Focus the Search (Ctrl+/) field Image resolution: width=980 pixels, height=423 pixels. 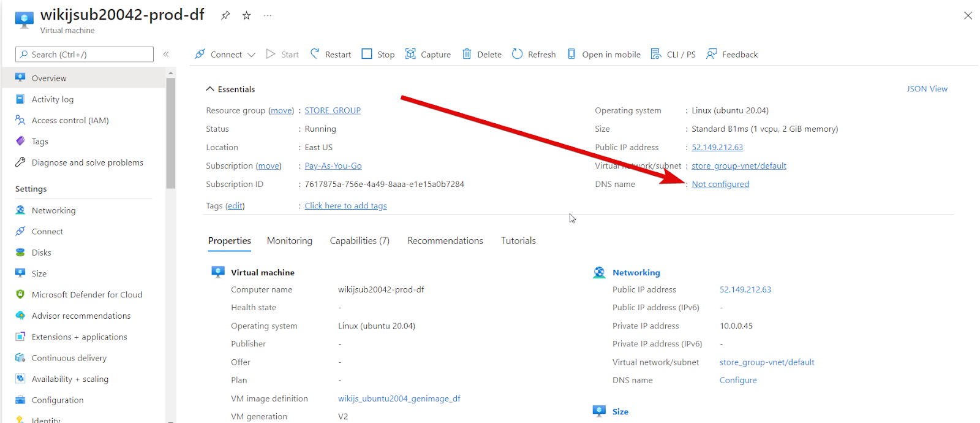coord(85,54)
